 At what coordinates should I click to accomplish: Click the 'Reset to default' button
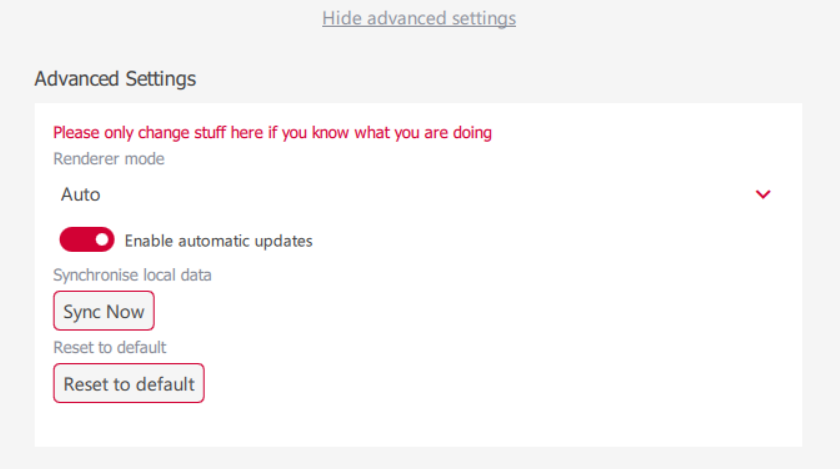click(x=129, y=383)
